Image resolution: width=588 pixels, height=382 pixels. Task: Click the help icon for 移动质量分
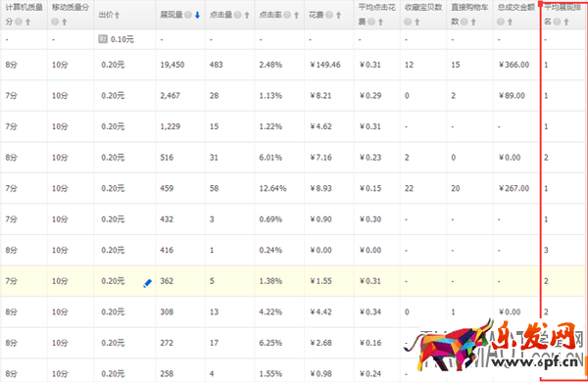(55, 23)
